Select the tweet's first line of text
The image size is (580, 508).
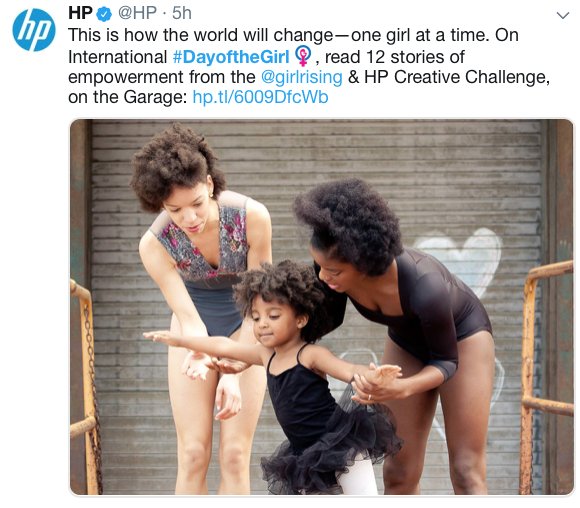pos(293,36)
